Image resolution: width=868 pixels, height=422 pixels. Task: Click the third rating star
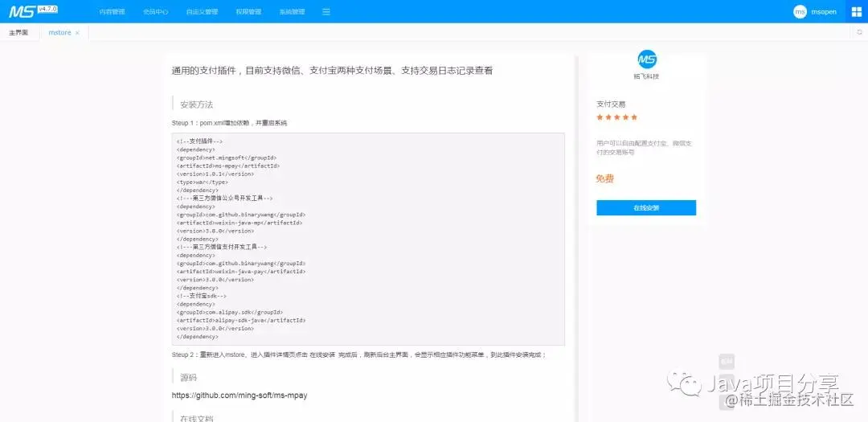click(616, 117)
